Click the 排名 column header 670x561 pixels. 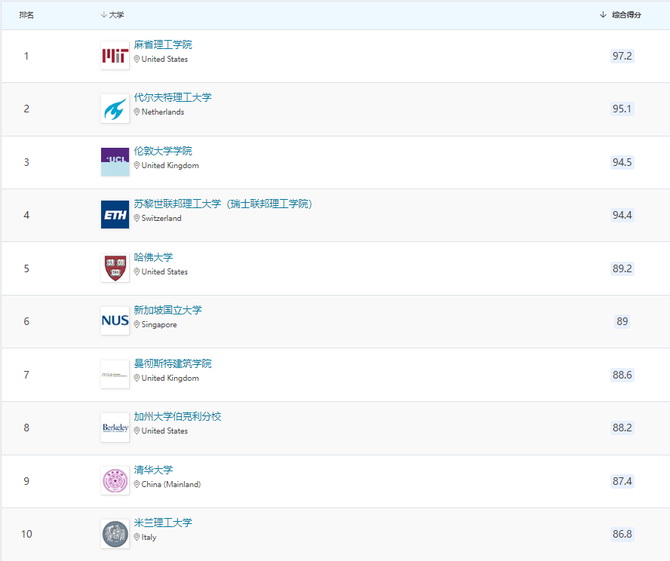tap(26, 15)
